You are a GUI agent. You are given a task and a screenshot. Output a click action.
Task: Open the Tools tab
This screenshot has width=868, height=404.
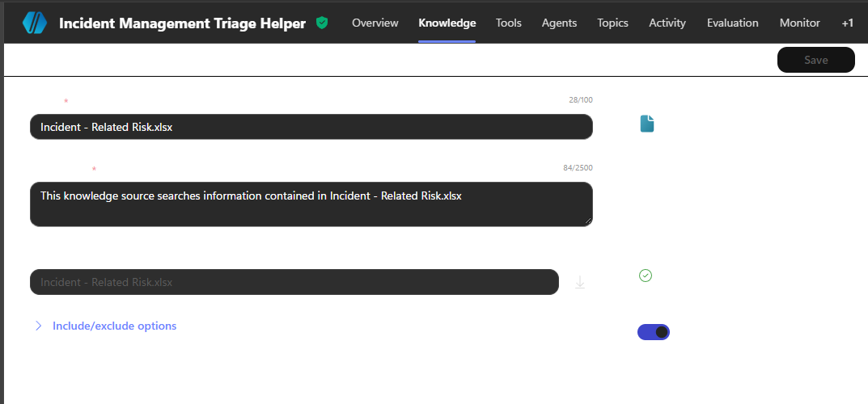pyautogui.click(x=508, y=23)
